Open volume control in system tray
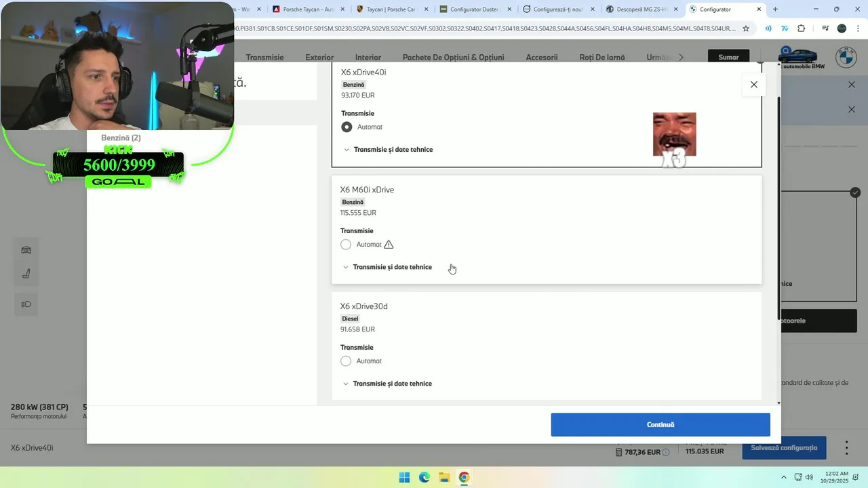 809,477
